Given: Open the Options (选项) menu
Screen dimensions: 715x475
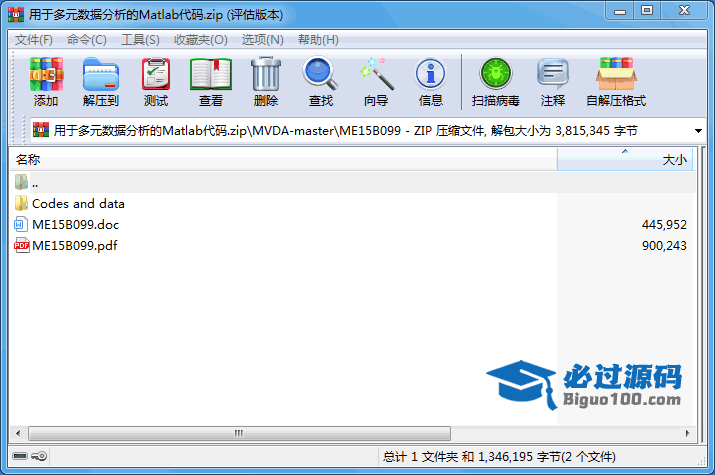Looking at the screenshot, I should tap(263, 40).
